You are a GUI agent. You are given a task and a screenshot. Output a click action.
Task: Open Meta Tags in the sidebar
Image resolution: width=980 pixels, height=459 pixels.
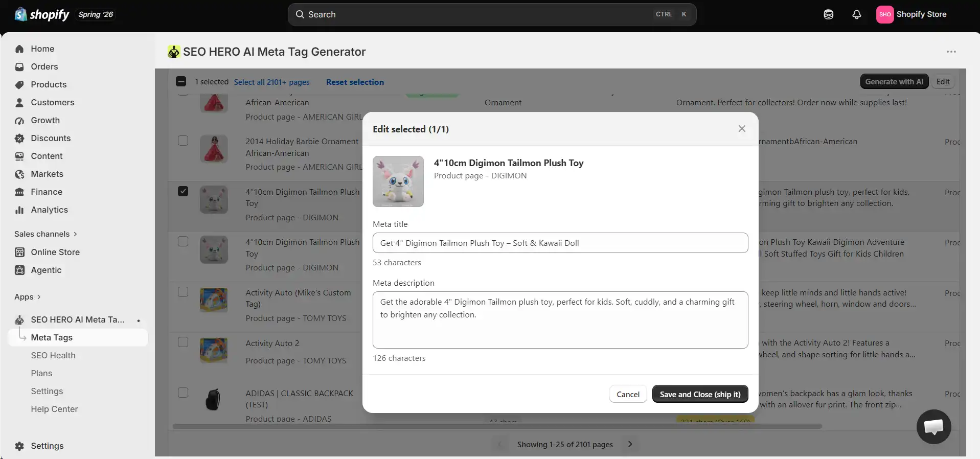(x=78, y=337)
